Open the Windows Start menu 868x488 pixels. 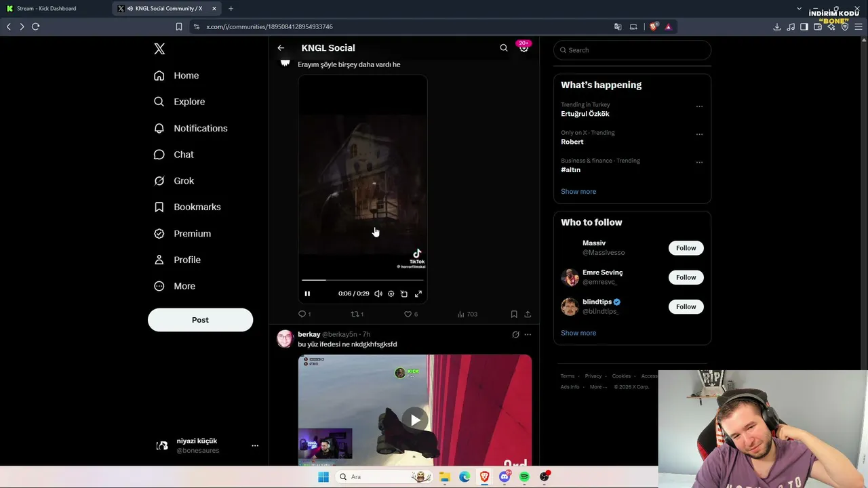pos(323,476)
